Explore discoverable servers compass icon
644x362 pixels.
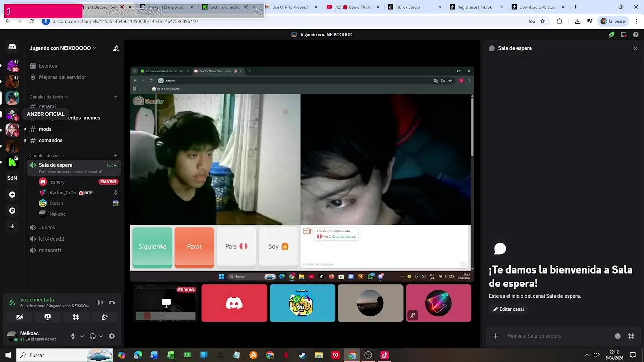click(12, 211)
